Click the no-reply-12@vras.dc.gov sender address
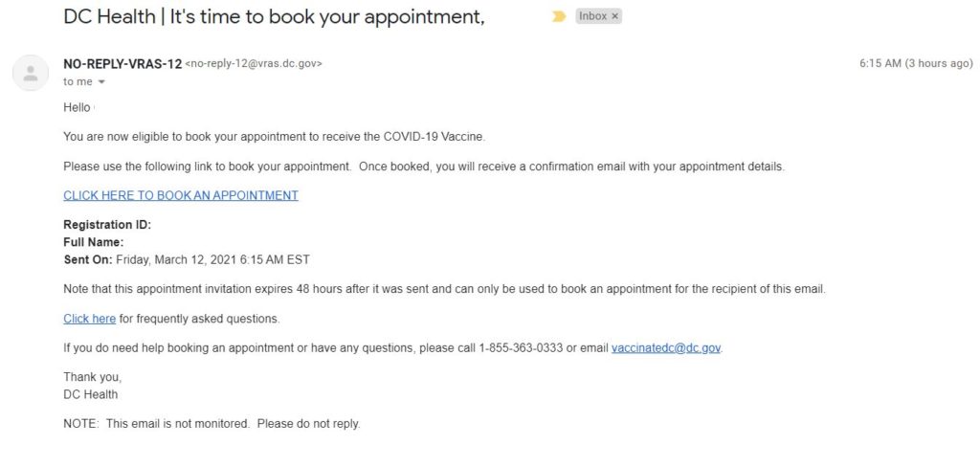The height and width of the screenshot is (467, 980). coord(253,64)
